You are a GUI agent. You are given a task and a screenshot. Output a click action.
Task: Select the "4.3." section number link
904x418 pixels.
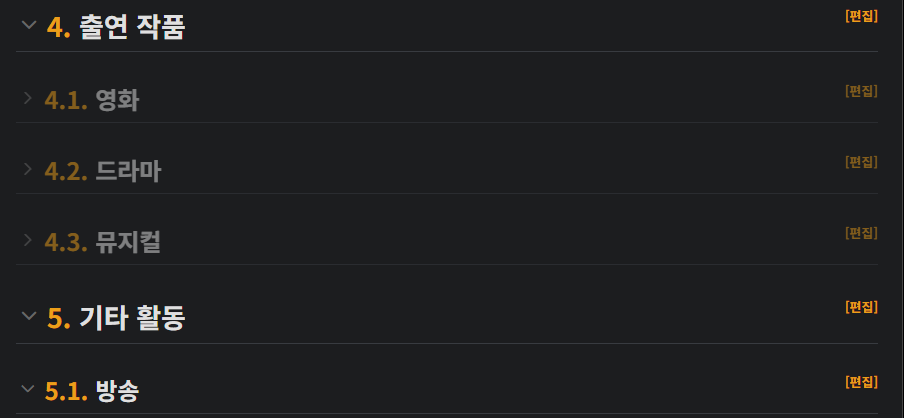(x=66, y=242)
